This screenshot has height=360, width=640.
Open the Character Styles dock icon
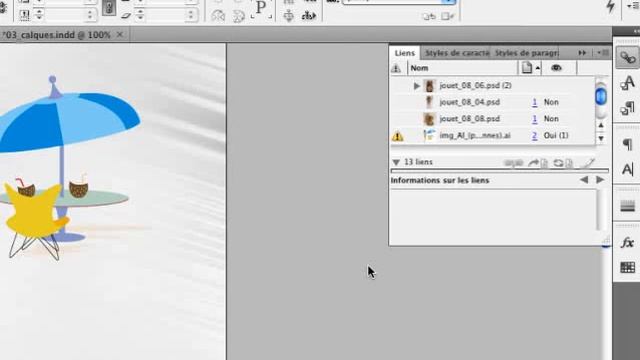627,83
